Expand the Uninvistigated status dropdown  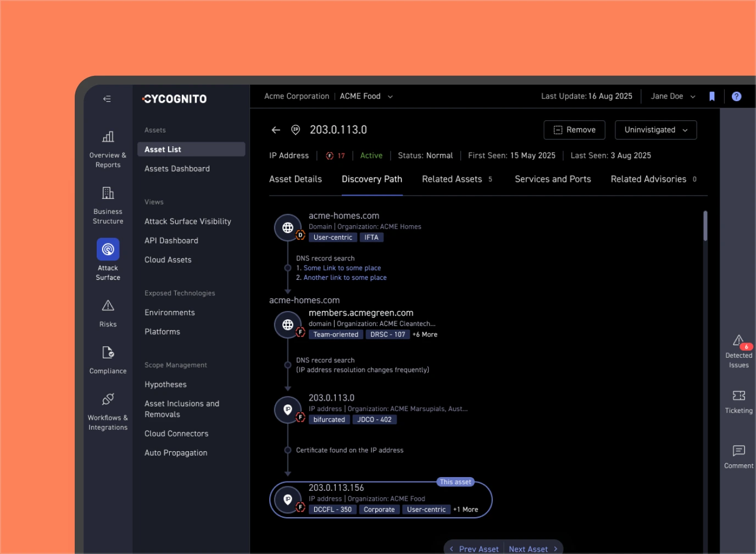[655, 130]
